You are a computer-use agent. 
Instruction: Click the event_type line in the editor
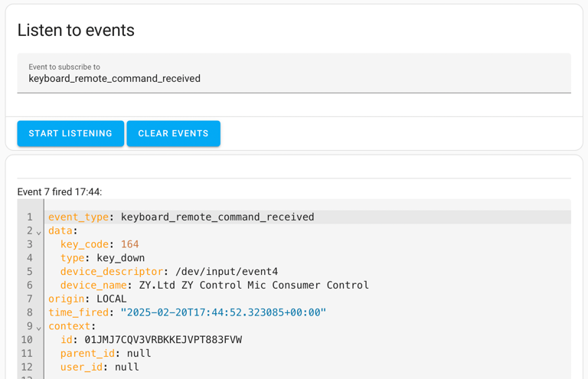coord(181,217)
